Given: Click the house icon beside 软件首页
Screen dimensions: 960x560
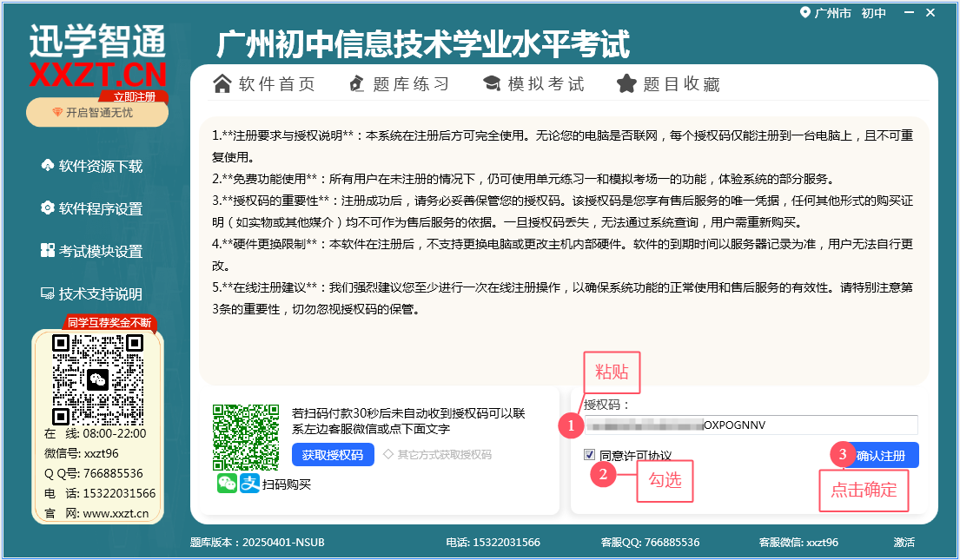Looking at the screenshot, I should tap(222, 83).
